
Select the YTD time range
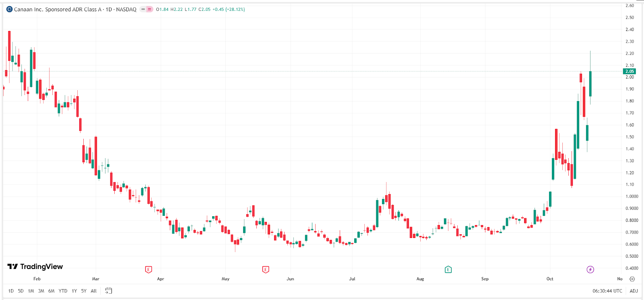[63, 291]
